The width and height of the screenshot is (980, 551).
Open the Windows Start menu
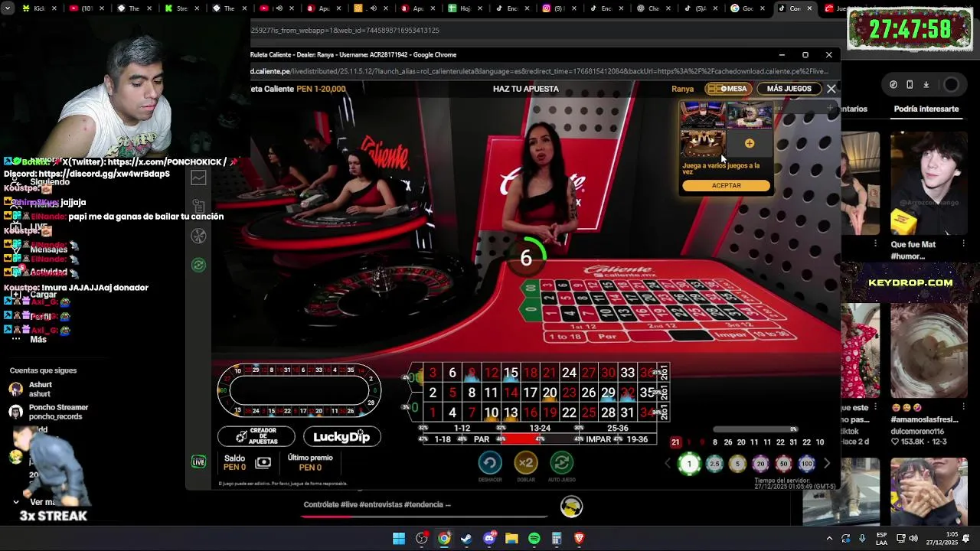[399, 539]
